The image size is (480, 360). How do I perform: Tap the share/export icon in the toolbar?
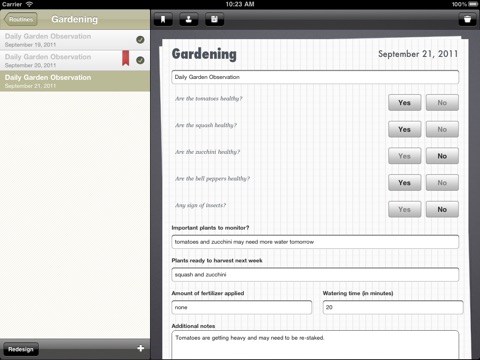189,19
